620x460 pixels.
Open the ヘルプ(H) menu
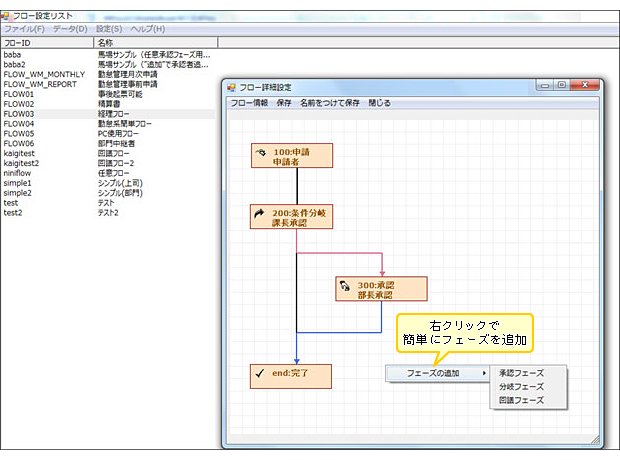pos(147,29)
